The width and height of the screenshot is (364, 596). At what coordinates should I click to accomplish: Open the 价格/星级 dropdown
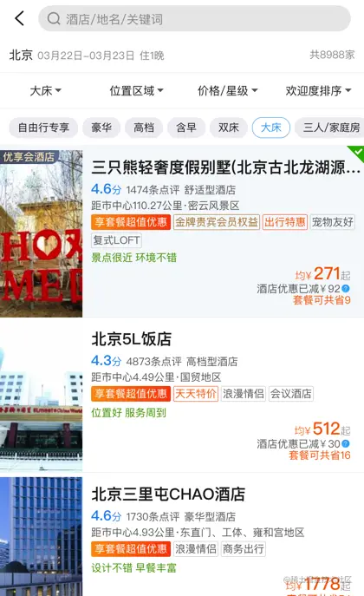(227, 90)
